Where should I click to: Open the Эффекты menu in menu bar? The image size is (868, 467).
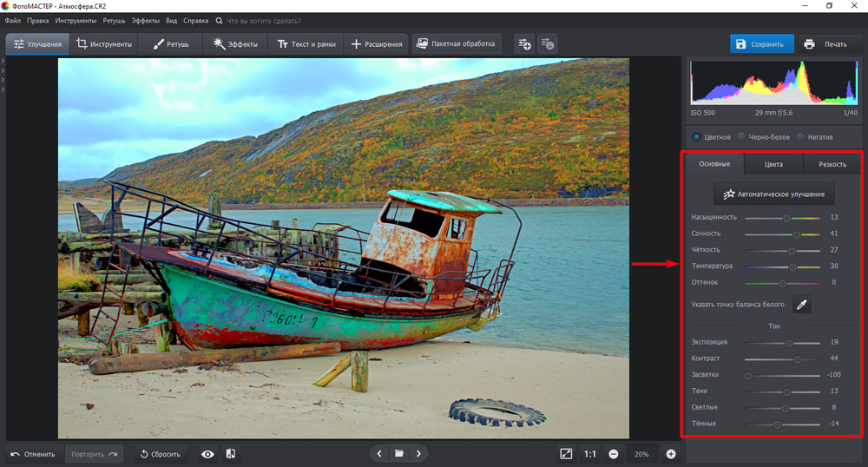tap(145, 20)
